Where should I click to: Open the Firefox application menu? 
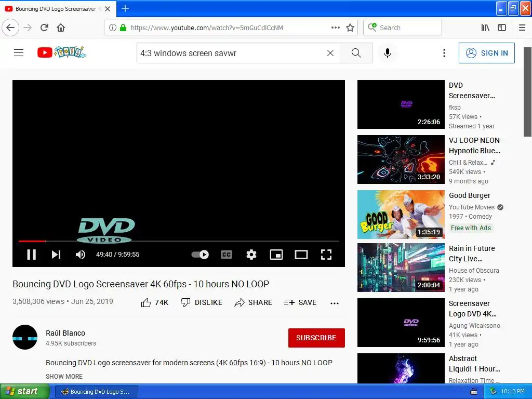tap(522, 28)
